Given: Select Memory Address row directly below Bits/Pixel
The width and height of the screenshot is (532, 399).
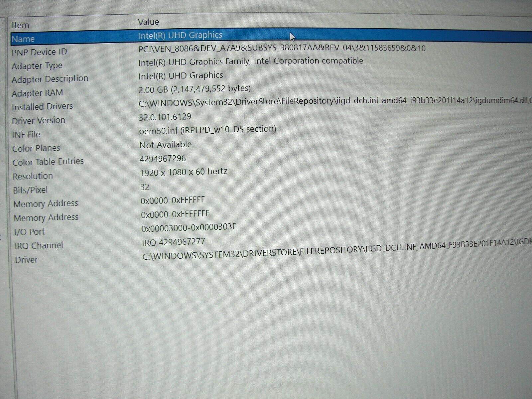Looking at the screenshot, I should (x=46, y=204).
